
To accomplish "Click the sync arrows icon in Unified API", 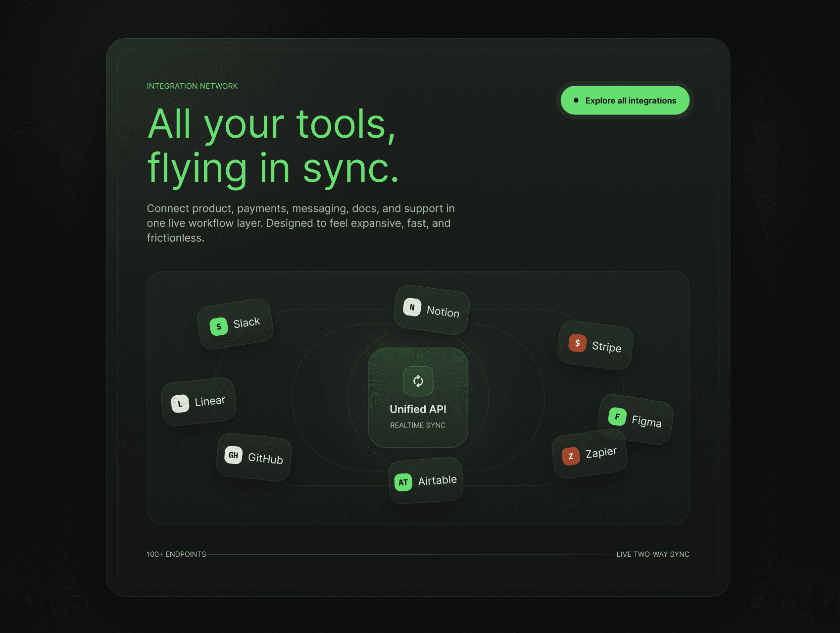I will (418, 381).
